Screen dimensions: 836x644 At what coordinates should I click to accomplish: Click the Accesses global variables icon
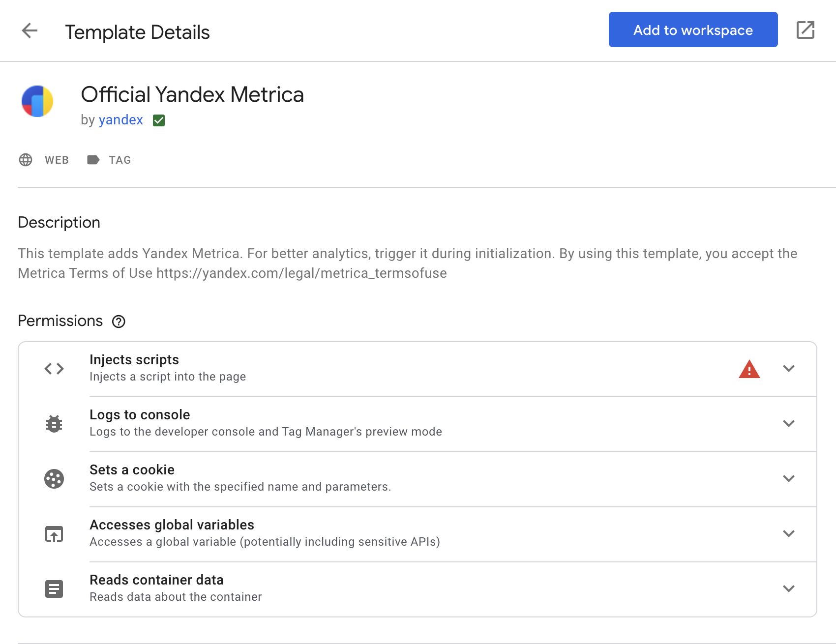coord(54,534)
